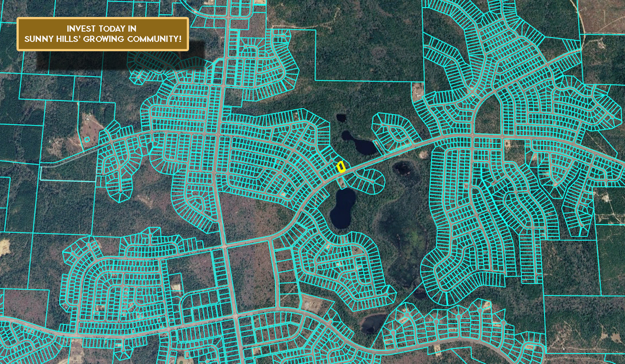Click the yellow highlighted parcel outline
625x364 pixels.
341,167
